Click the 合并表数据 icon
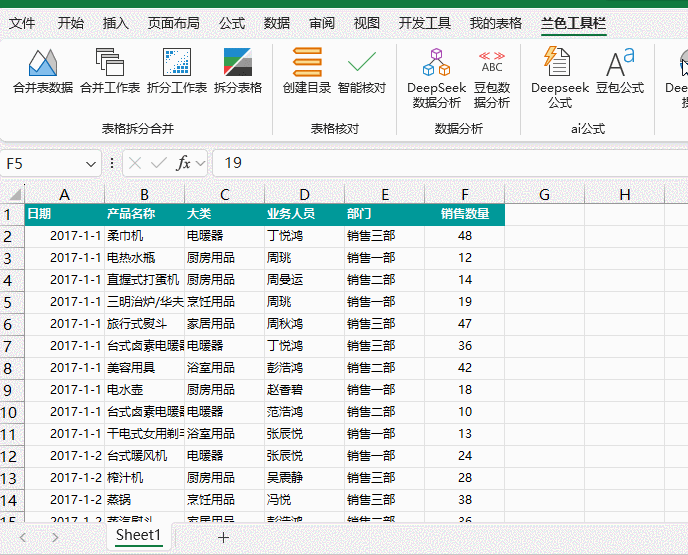This screenshot has width=688, height=555. click(43, 72)
